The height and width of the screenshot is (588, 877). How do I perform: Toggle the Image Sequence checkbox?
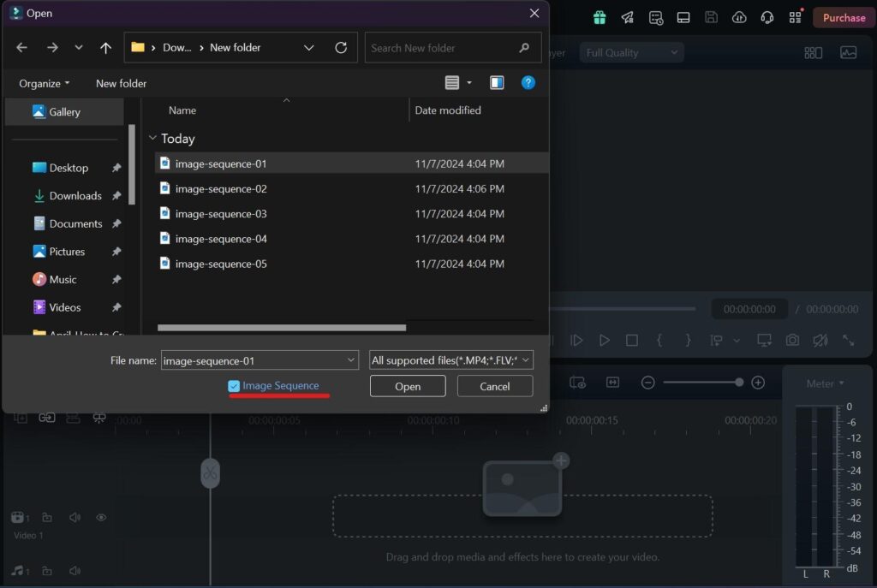pos(234,386)
